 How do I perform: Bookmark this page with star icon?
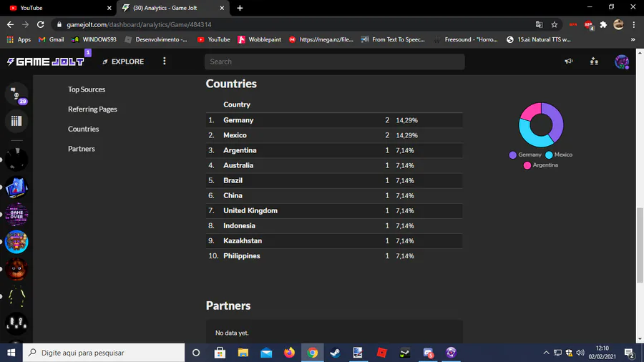[554, 24]
